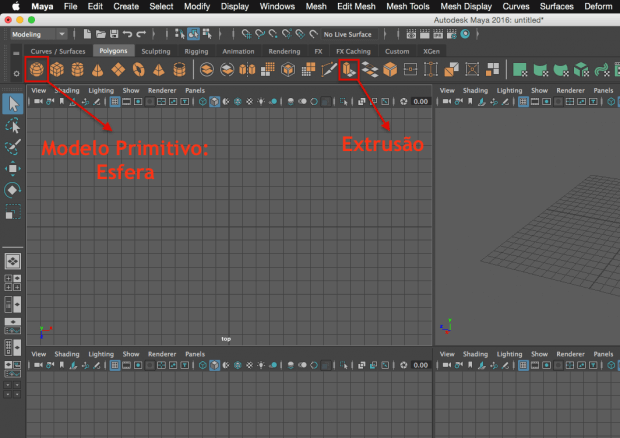Switch to single perspective layout icon
This screenshot has width=620, height=438.
click(x=13, y=261)
